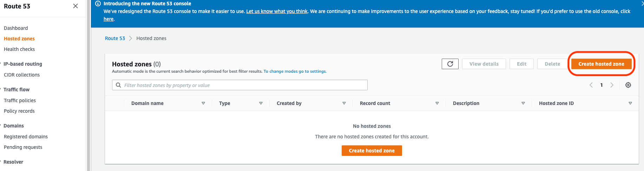Image resolution: width=644 pixels, height=171 pixels.
Task: Sort by Type column arrow
Action: [x=261, y=103]
